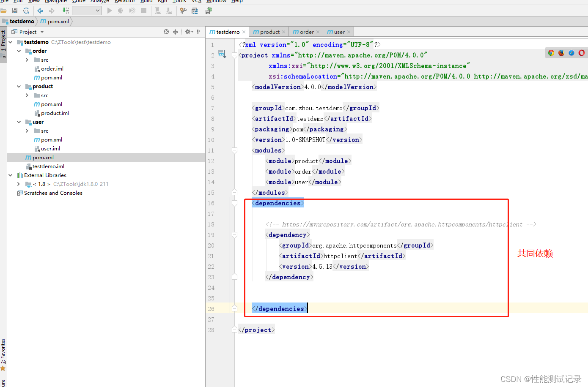Click the Debug bug icon
The image size is (588, 387).
click(121, 11)
